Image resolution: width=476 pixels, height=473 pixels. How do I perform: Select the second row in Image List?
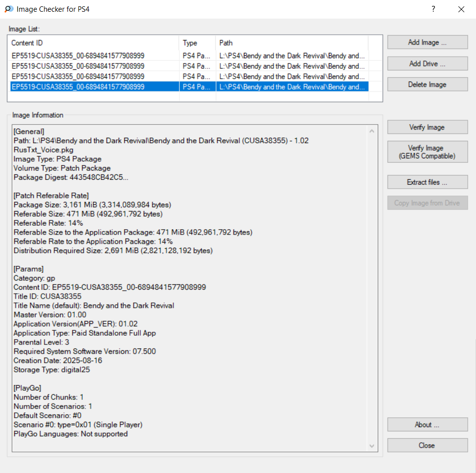pos(78,66)
